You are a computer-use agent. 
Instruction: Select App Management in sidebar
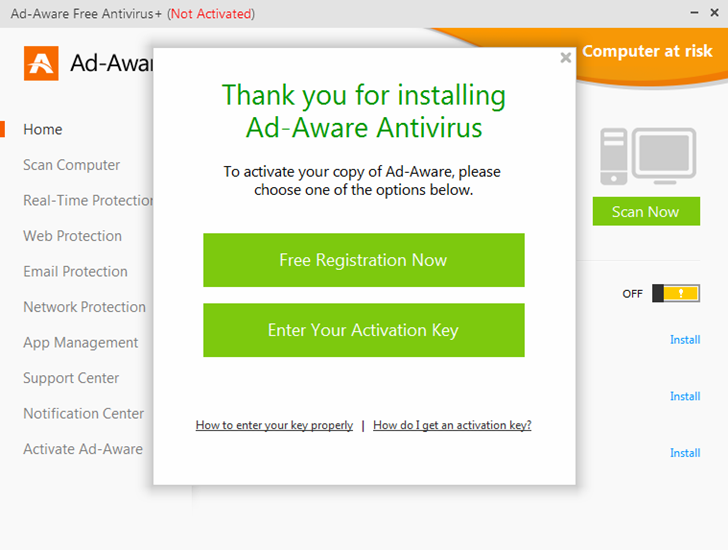(80, 342)
